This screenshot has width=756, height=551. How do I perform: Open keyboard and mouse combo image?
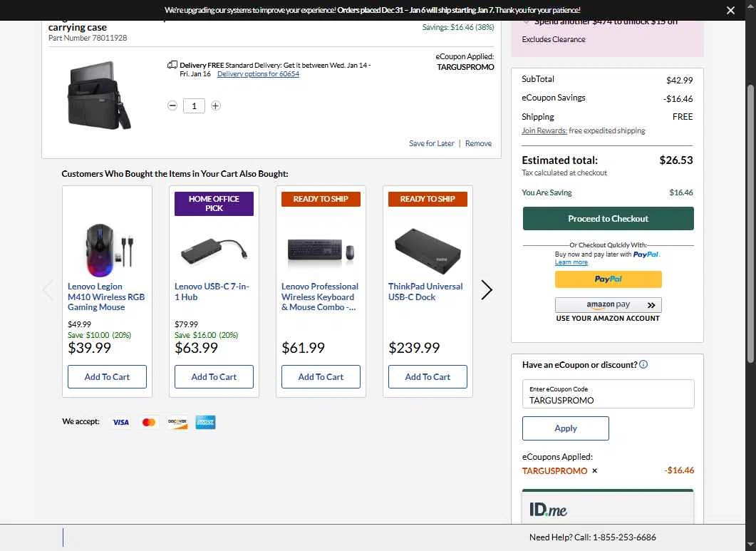coord(321,251)
